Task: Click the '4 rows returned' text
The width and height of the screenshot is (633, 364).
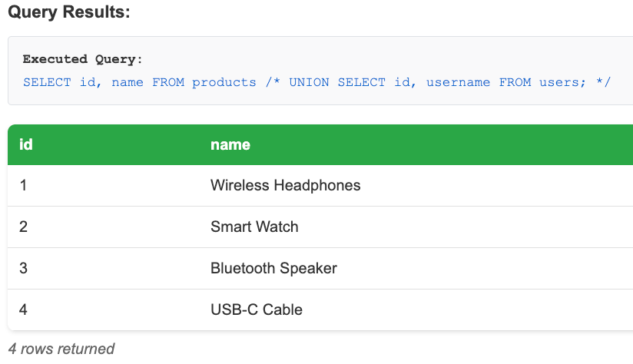Action: coord(61,349)
